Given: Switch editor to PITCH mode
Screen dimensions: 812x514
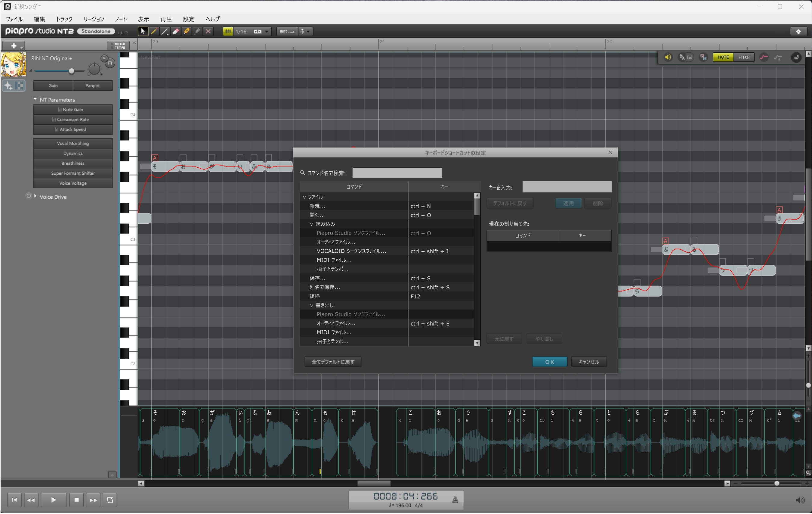Looking at the screenshot, I should point(743,58).
